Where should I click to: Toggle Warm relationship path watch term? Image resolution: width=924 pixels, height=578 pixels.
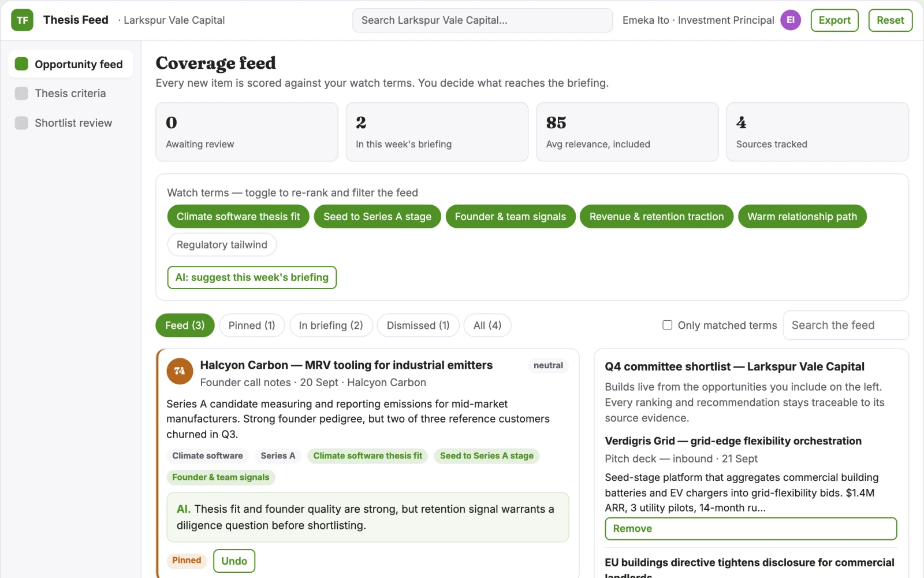(802, 217)
